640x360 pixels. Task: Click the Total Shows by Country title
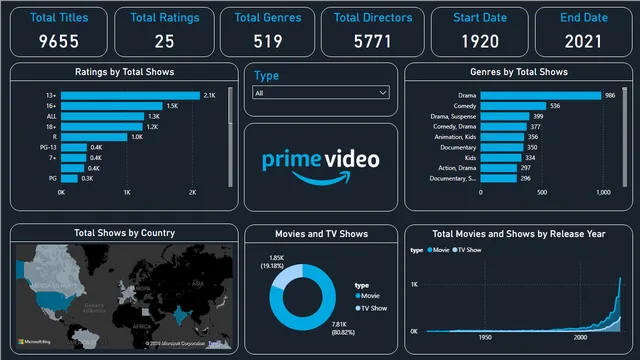(124, 233)
